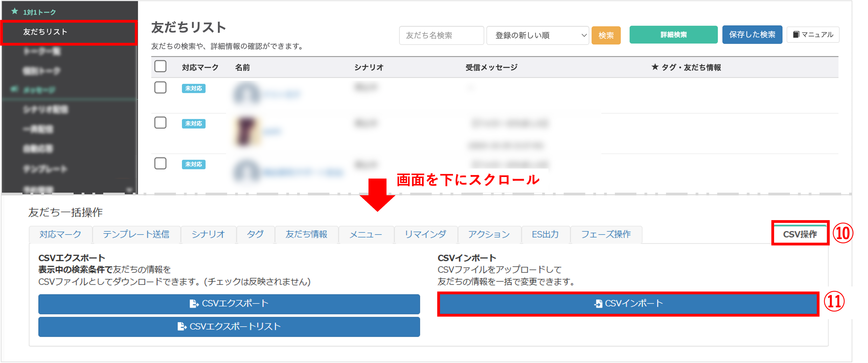Check the first friend row checkbox
Viewport: 868px width, 363px height.
click(160, 88)
